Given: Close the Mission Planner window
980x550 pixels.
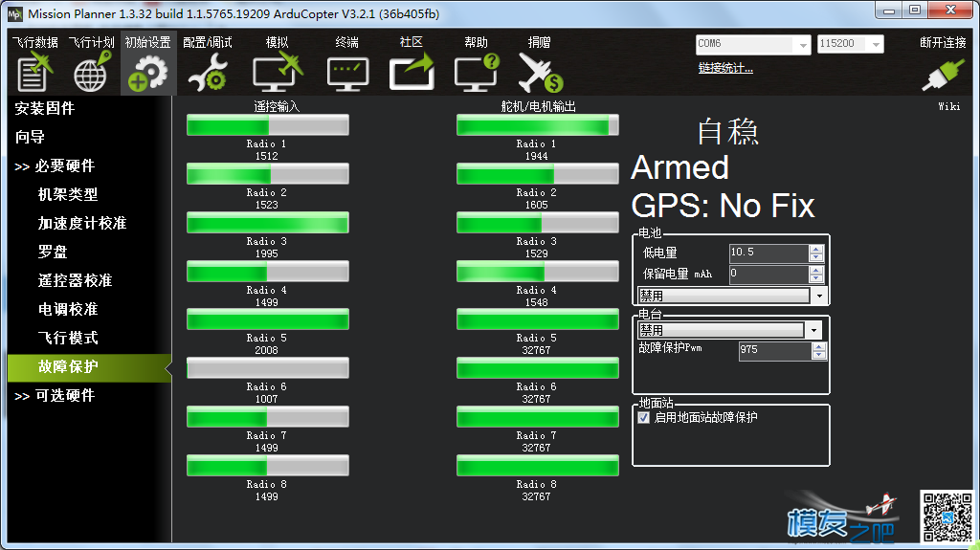Looking at the screenshot, I should [950, 10].
